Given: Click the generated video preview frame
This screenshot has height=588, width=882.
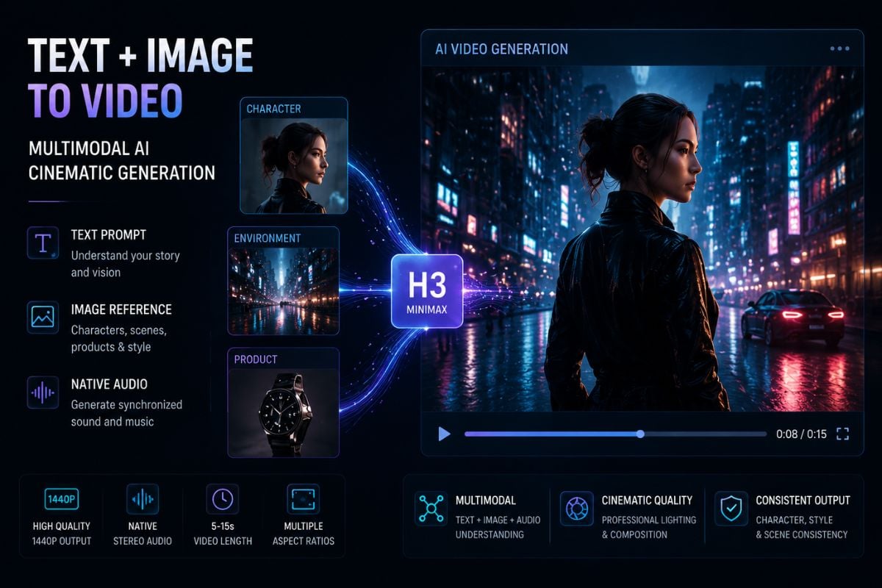Looking at the screenshot, I should [642, 239].
